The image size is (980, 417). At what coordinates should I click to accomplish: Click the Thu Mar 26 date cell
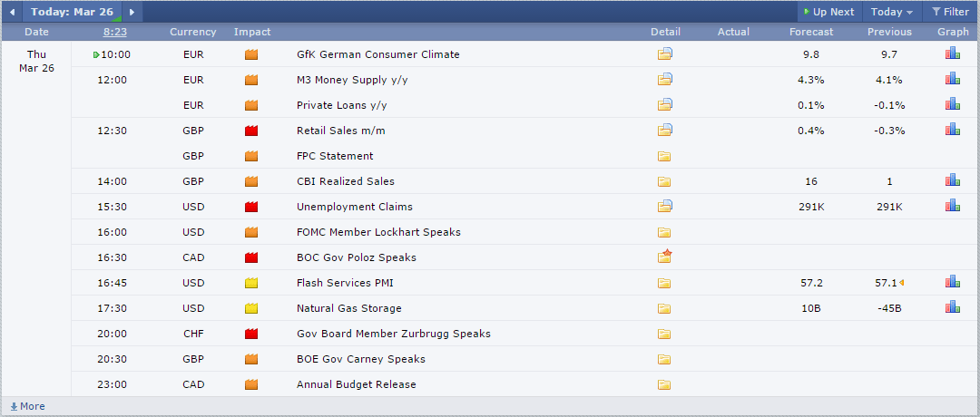coord(36,61)
